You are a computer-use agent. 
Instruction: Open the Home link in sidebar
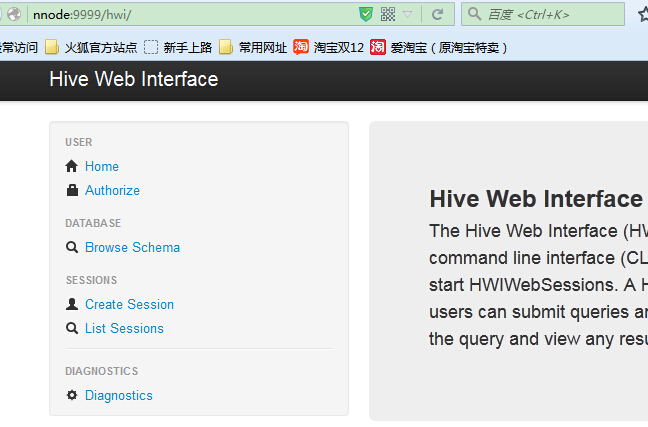(102, 166)
